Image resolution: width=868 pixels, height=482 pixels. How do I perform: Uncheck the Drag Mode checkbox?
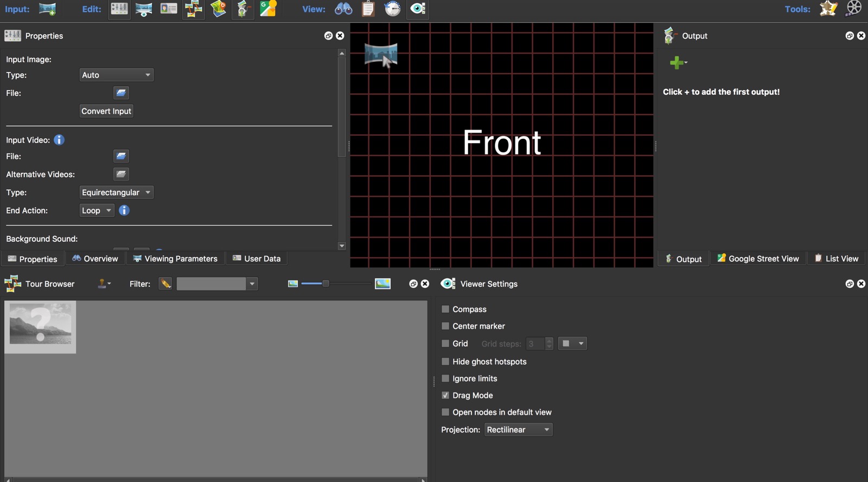tap(445, 395)
